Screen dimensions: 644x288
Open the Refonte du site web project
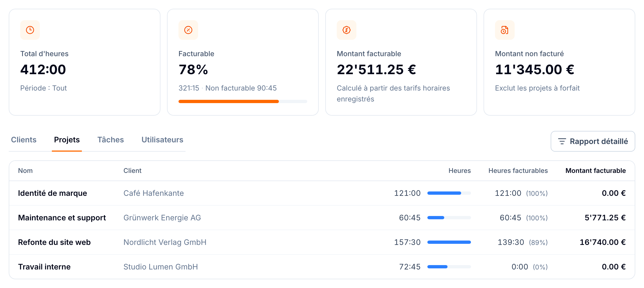[54, 242]
